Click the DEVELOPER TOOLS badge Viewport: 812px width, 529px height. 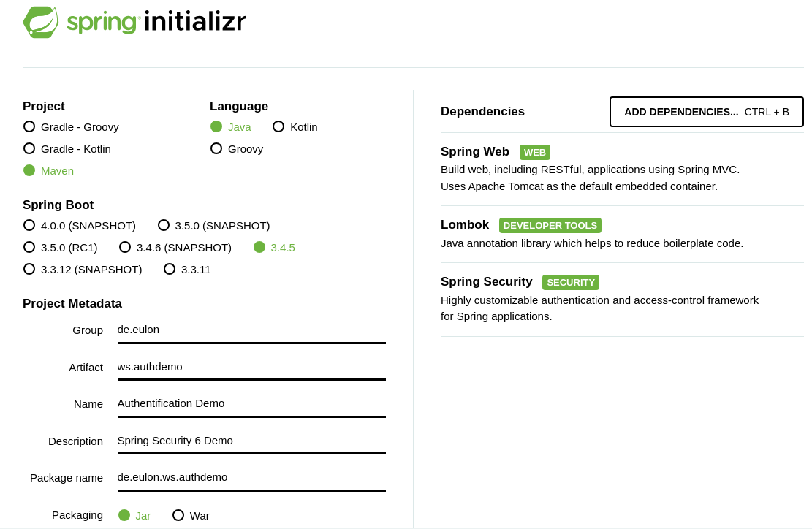coord(550,226)
